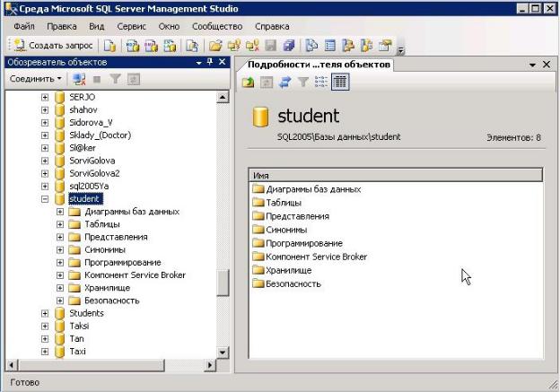This screenshot has width=560, height=392.
Task: Close the Обозреватель объектов panel
Action: click(223, 62)
